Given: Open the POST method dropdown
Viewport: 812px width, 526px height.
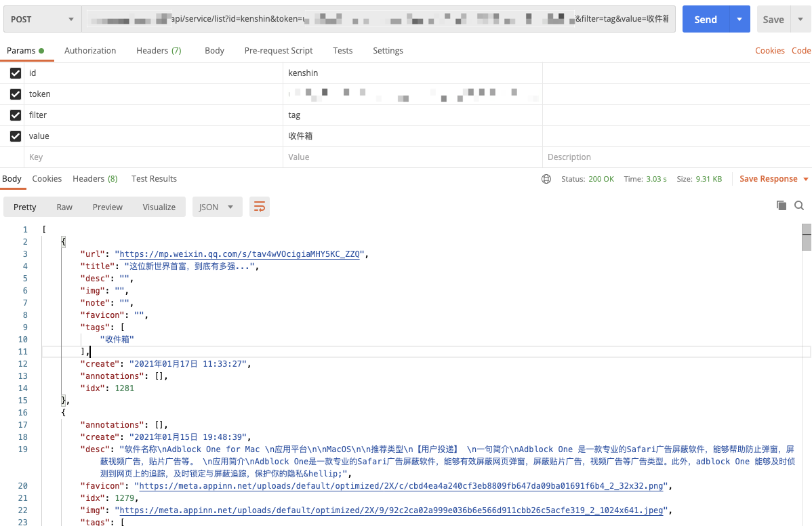Looking at the screenshot, I should (x=43, y=19).
